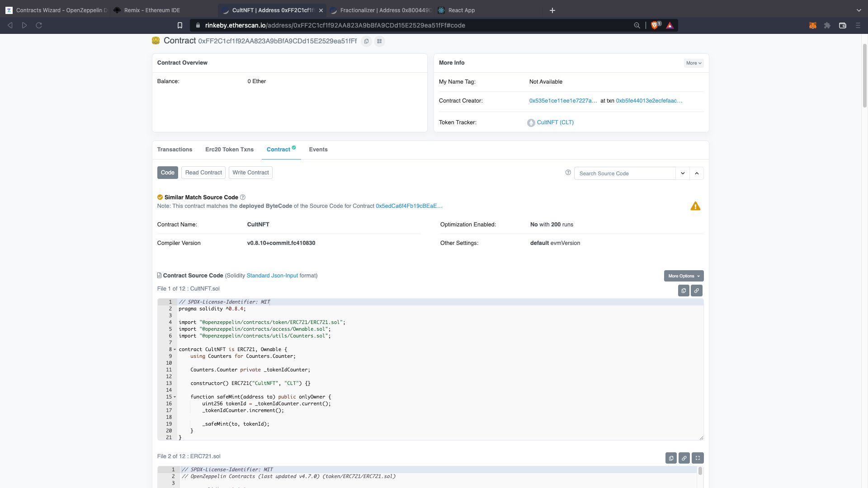Get permalink for CultNFT.sol file
This screenshot has height=488, width=868.
[697, 291]
